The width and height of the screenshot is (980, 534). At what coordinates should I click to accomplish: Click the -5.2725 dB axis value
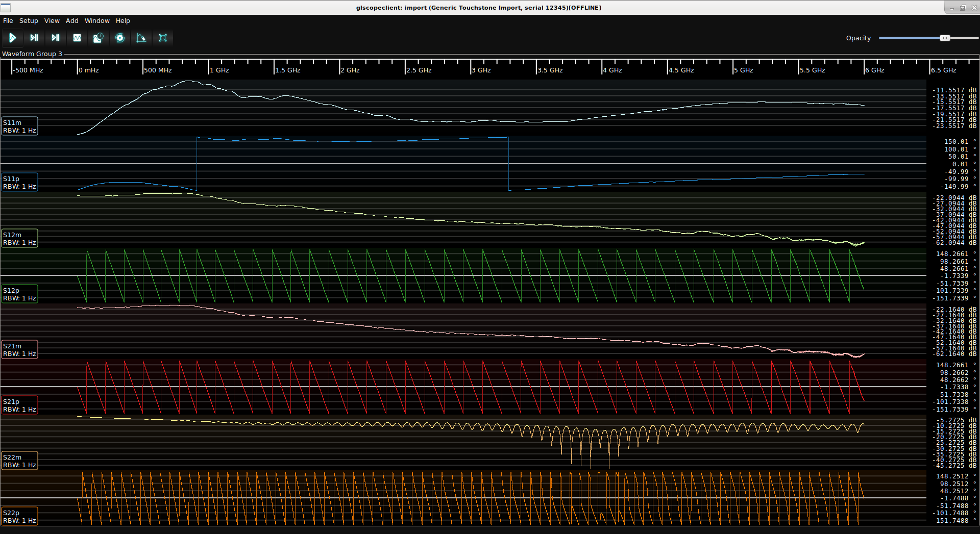pyautogui.click(x=956, y=421)
